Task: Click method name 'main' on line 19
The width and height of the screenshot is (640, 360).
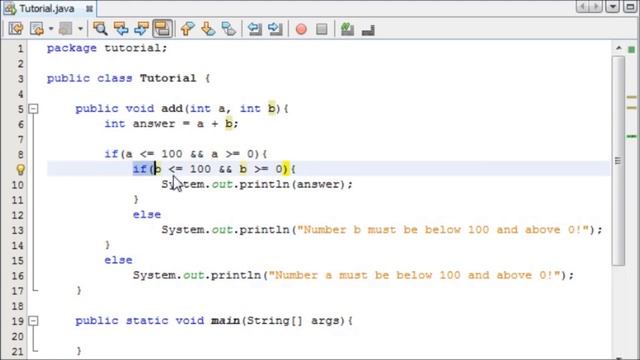Action: coord(225,321)
